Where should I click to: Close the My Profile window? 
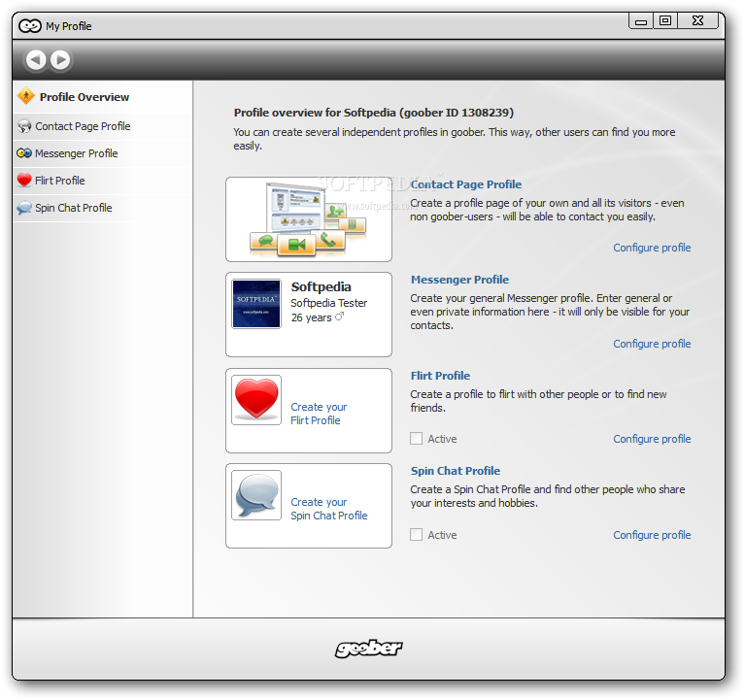697,21
